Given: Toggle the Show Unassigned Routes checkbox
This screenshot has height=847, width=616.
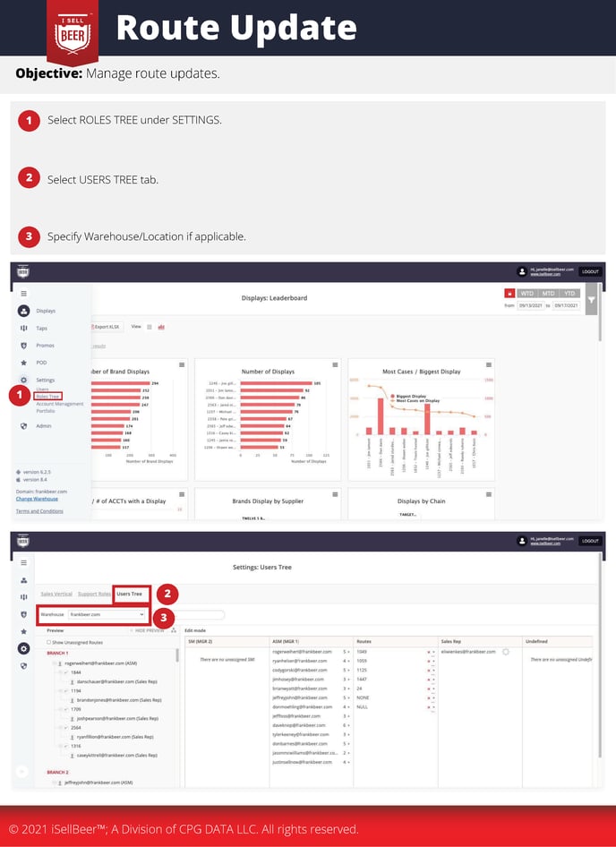Looking at the screenshot, I should tap(48, 642).
